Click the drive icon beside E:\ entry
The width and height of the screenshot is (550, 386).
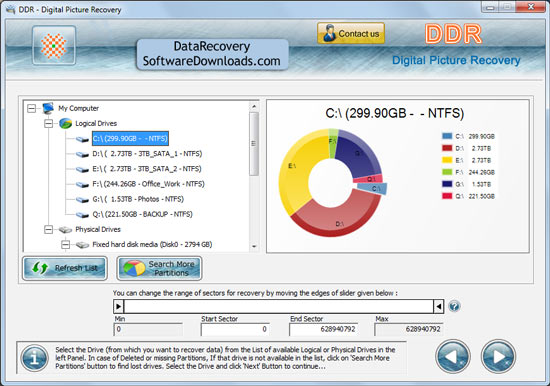point(82,169)
